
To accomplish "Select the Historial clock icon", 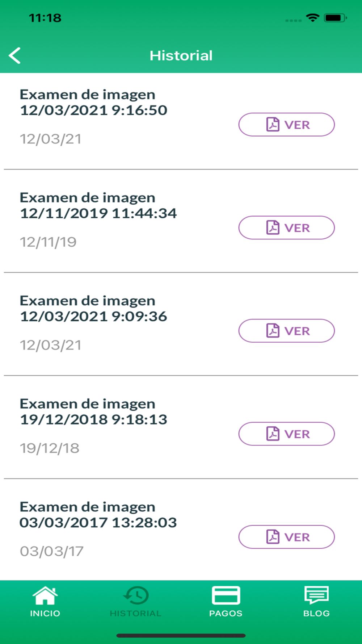I will coord(136,595).
